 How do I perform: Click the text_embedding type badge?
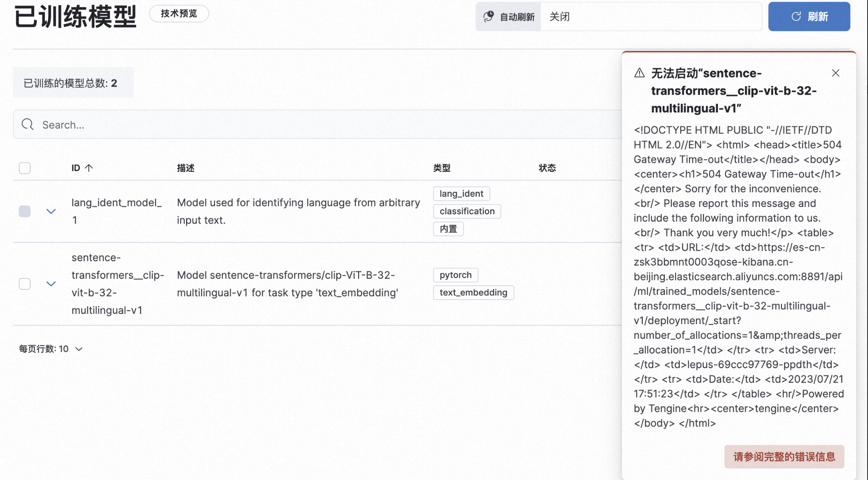click(474, 293)
